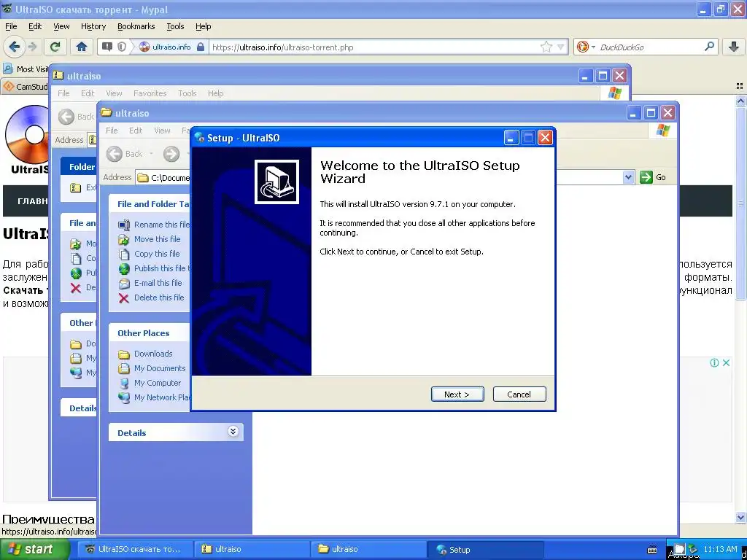Image resolution: width=747 pixels, height=560 pixels.
Task: Open Edit menu in front ultraiso window
Action: (136, 131)
